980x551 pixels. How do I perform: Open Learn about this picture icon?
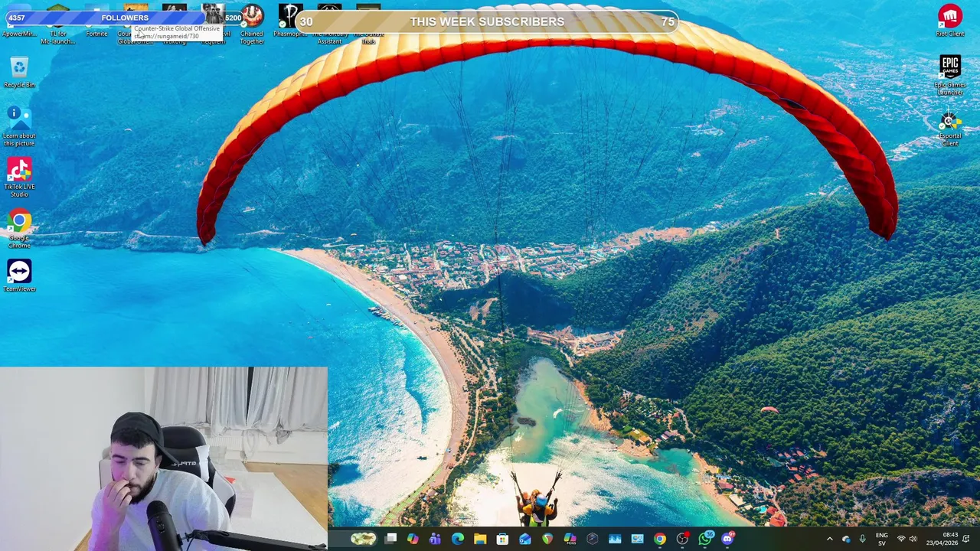(19, 126)
